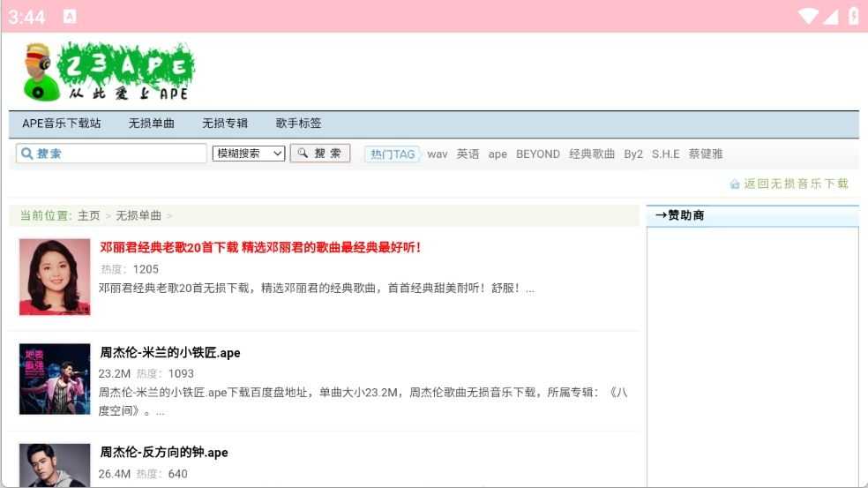Open the 无损专辑 navigation tab
Image resolution: width=868 pixels, height=488 pixels.
coord(225,124)
